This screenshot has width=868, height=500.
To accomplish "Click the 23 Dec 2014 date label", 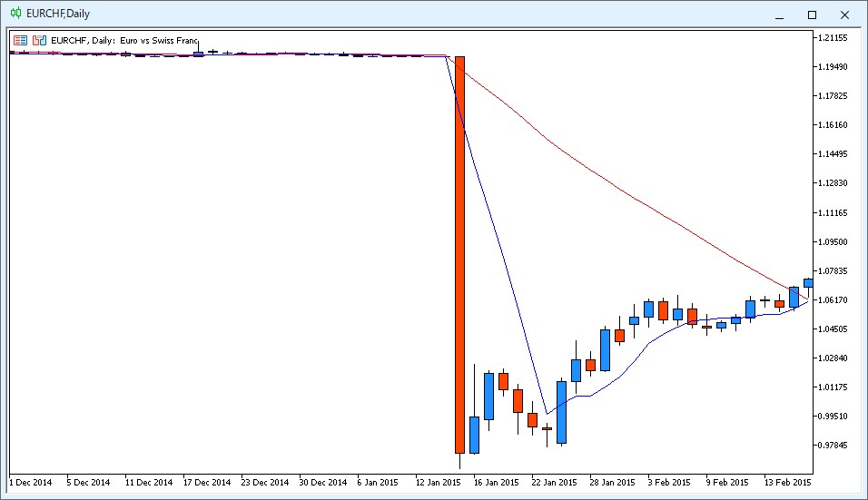I will (x=265, y=482).
